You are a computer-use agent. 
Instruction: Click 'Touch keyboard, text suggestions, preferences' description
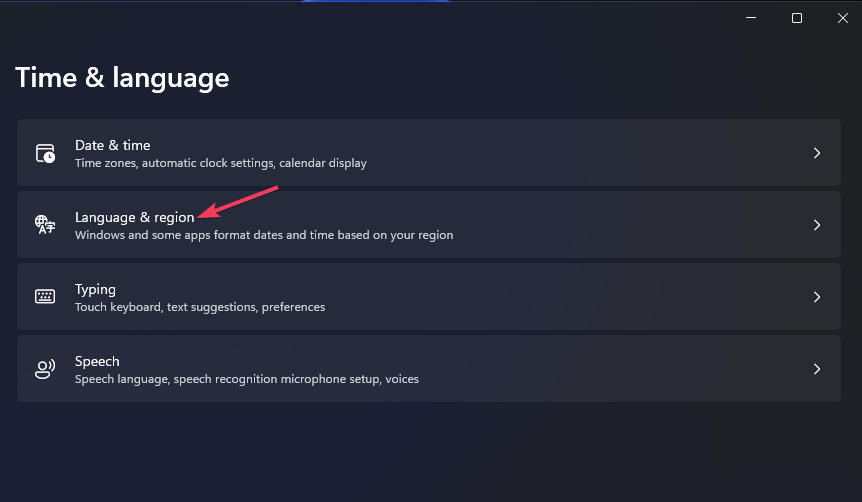(200, 307)
